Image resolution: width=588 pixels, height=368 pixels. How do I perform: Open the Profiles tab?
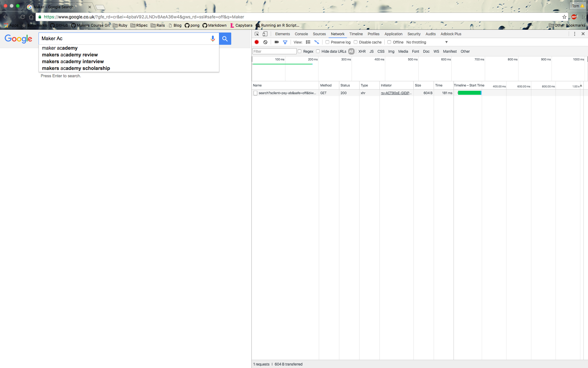[373, 34]
